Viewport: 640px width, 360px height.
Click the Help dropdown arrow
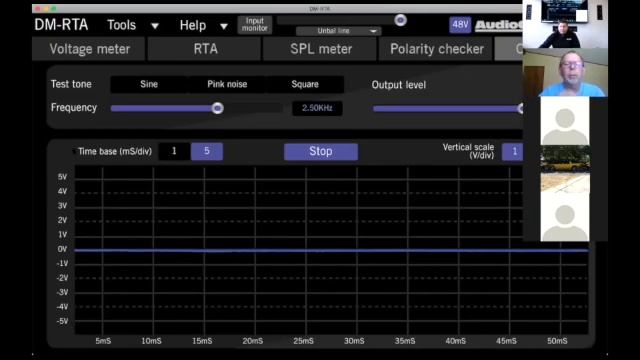coord(224,27)
